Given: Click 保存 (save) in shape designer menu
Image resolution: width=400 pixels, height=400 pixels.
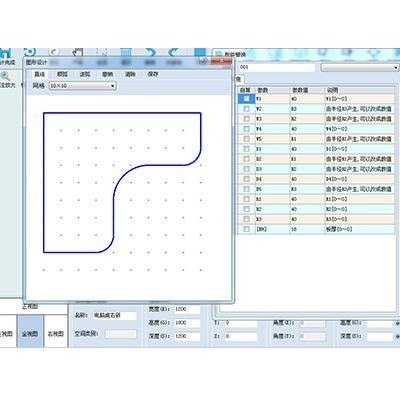Looking at the screenshot, I should tap(153, 74).
